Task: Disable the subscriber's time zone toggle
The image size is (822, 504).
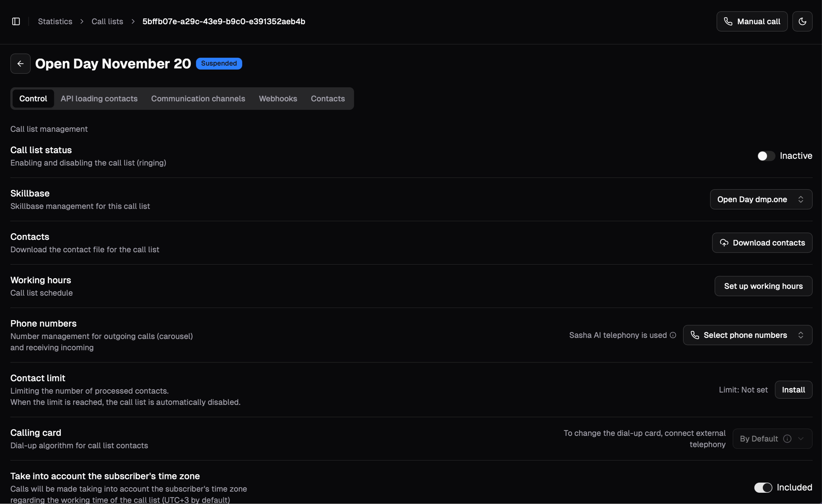Action: coord(763,487)
